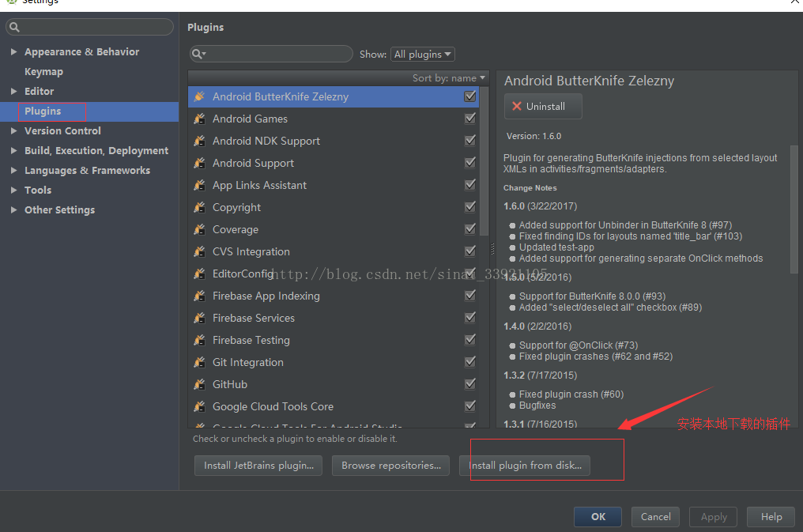Click the Uninstall button

(x=543, y=106)
